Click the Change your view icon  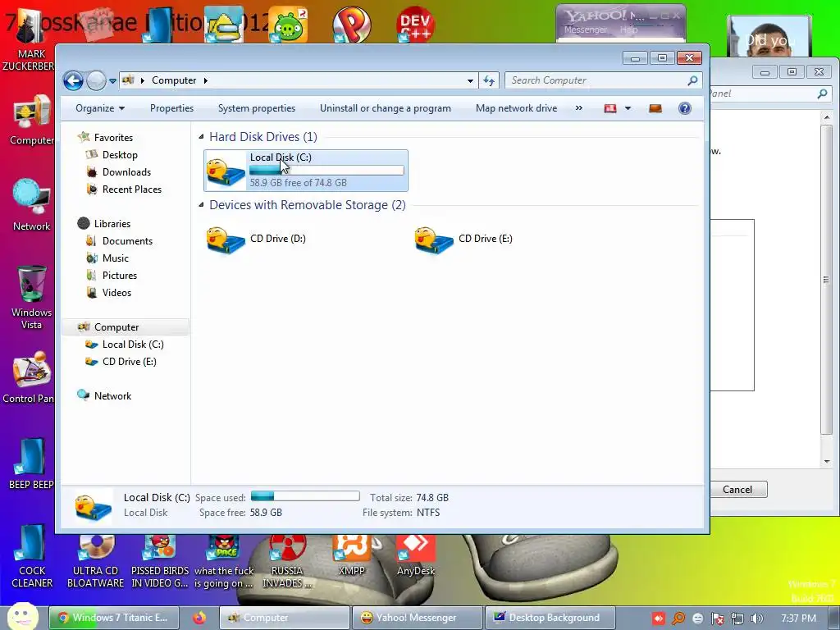click(x=610, y=109)
